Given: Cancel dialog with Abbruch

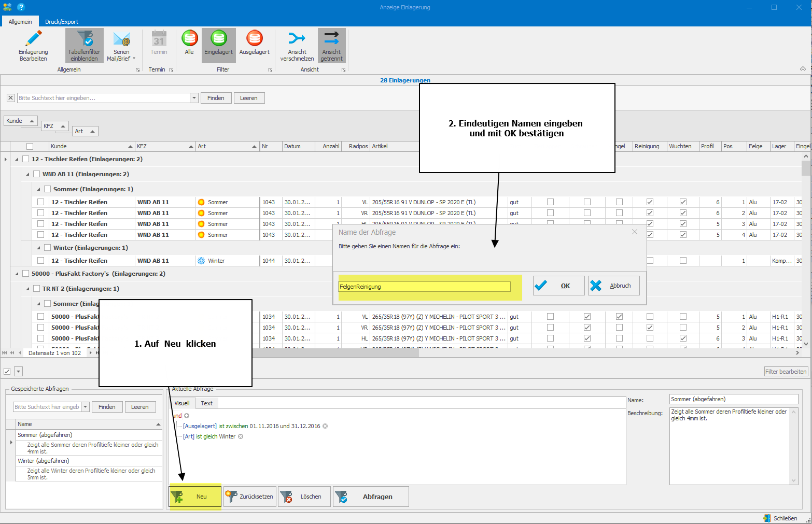Looking at the screenshot, I should pos(613,286).
